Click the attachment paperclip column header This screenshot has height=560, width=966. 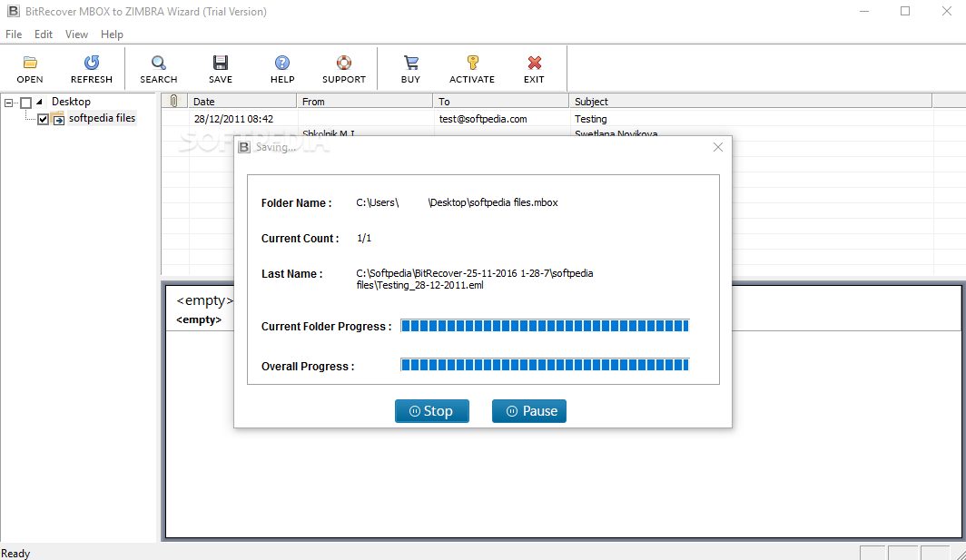(x=173, y=101)
